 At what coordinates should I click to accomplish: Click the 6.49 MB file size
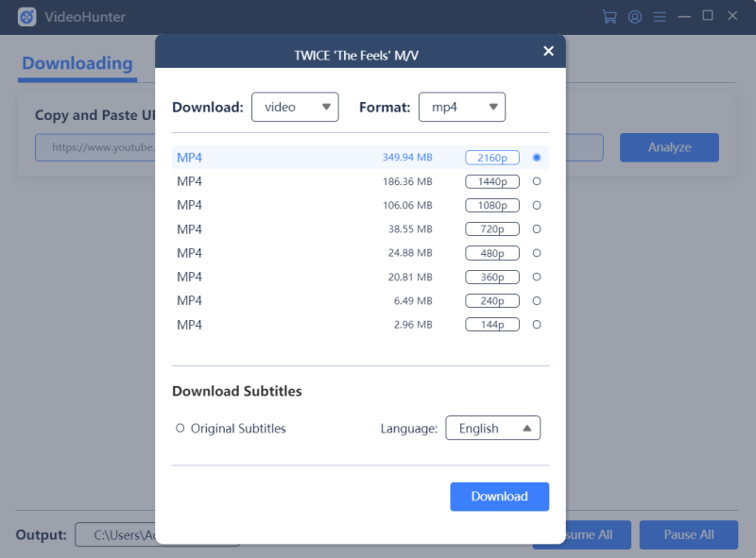(413, 300)
